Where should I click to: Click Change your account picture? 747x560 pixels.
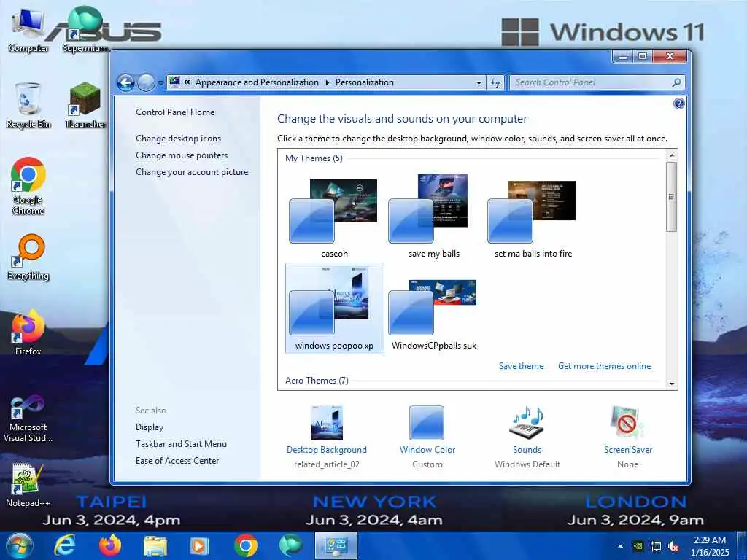(x=192, y=172)
